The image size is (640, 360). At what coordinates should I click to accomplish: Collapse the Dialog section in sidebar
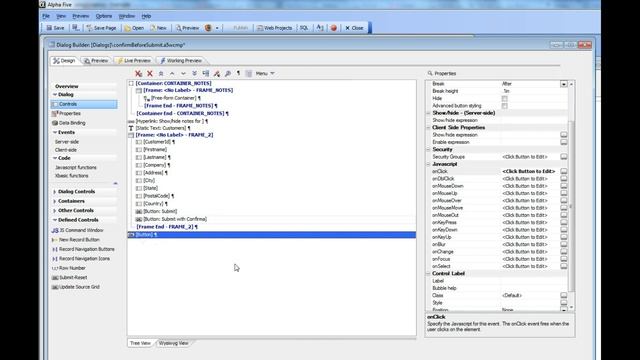(x=55, y=94)
